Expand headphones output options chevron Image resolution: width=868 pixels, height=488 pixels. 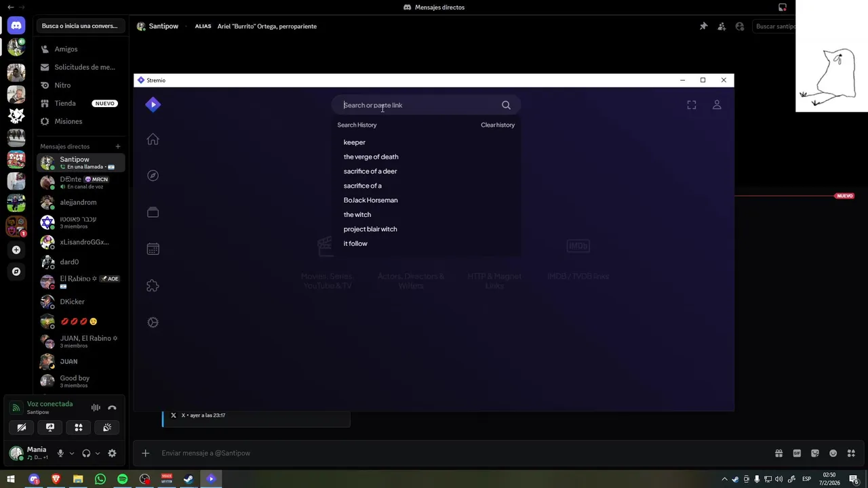coord(98,453)
